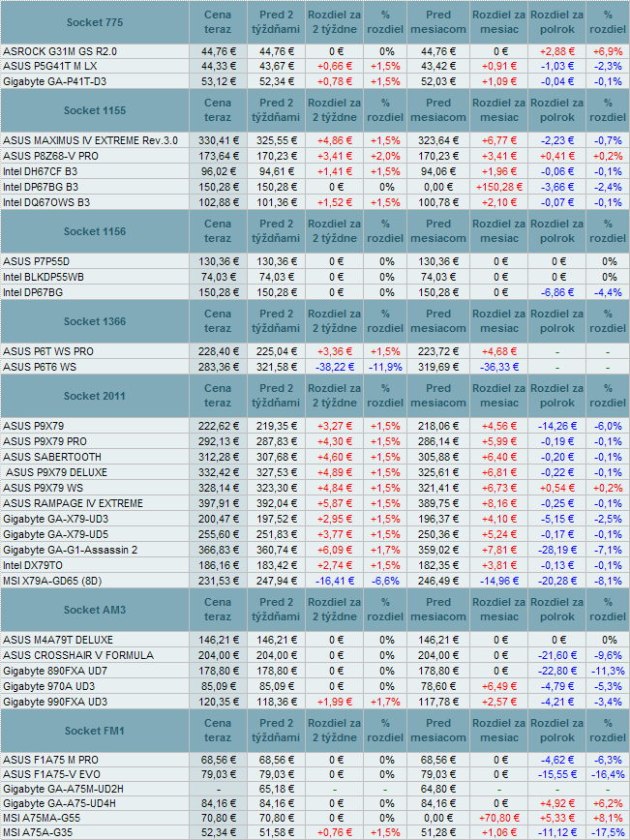Click the -16,4% half-year percent cell
Screen dimensions: 630x840
click(608, 774)
